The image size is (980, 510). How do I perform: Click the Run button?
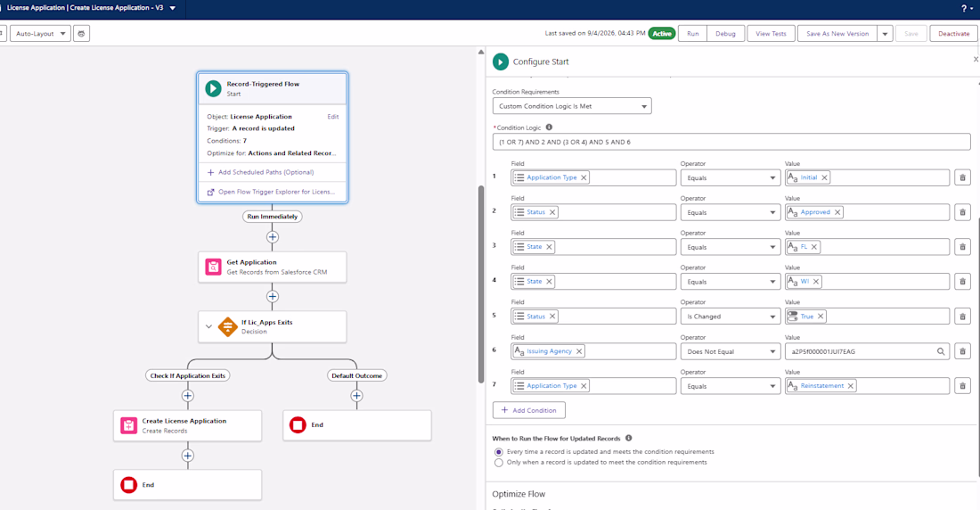[692, 34]
